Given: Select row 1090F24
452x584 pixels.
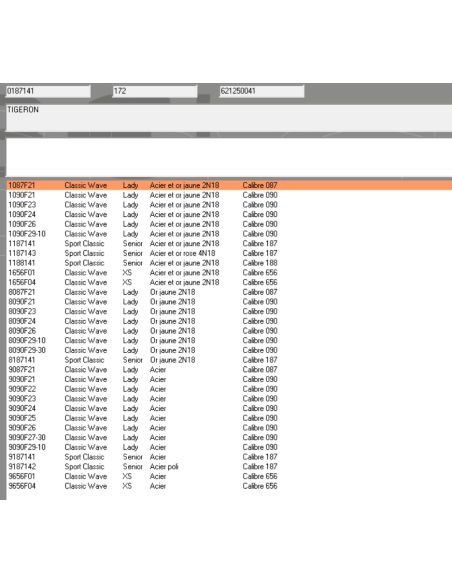Looking at the screenshot, I should (x=229, y=214).
